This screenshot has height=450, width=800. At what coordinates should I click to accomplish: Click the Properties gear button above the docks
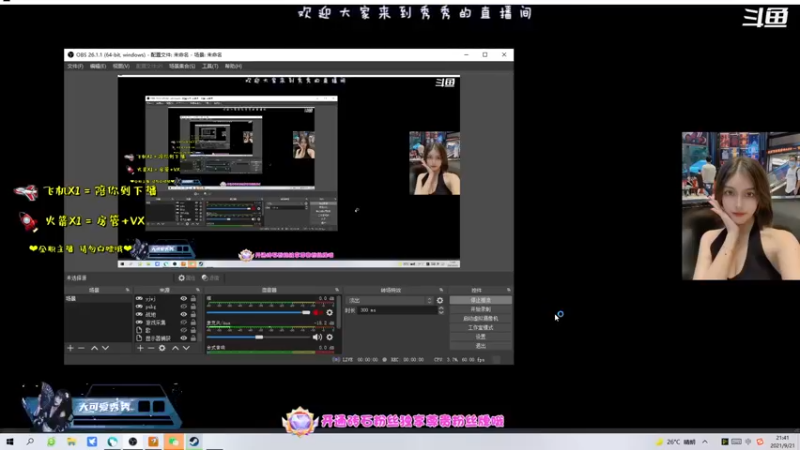tap(187, 278)
